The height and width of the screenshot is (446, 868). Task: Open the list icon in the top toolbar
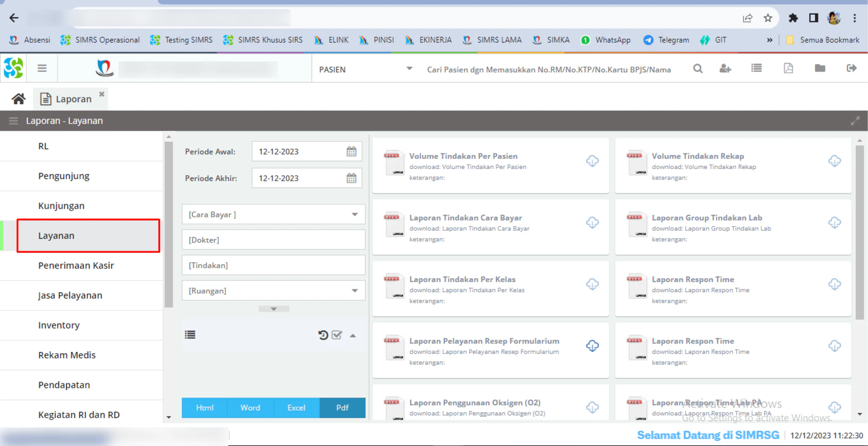click(x=757, y=68)
